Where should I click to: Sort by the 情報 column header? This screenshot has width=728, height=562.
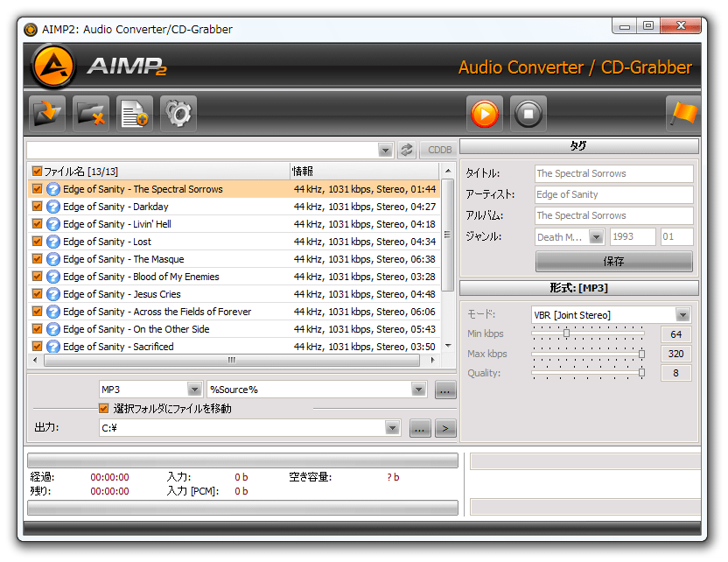click(x=365, y=172)
